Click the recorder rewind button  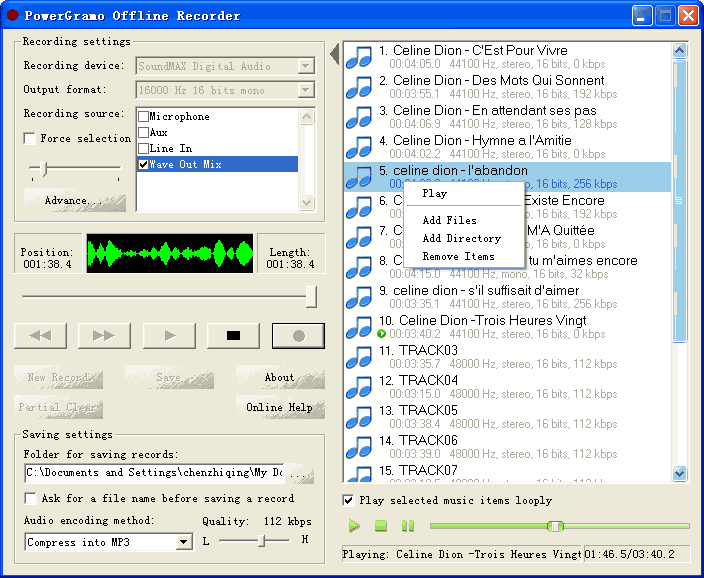pyautogui.click(x=40, y=335)
